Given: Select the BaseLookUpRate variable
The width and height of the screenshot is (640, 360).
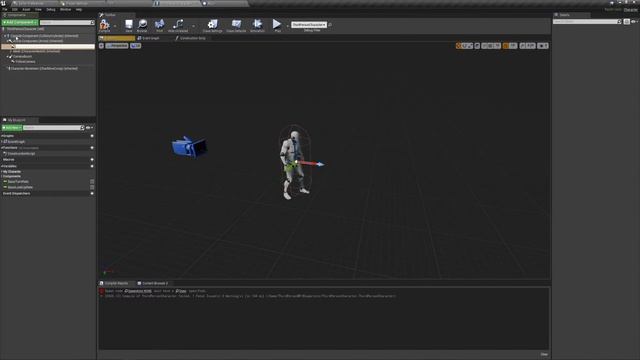Looking at the screenshot, I should coord(20,187).
